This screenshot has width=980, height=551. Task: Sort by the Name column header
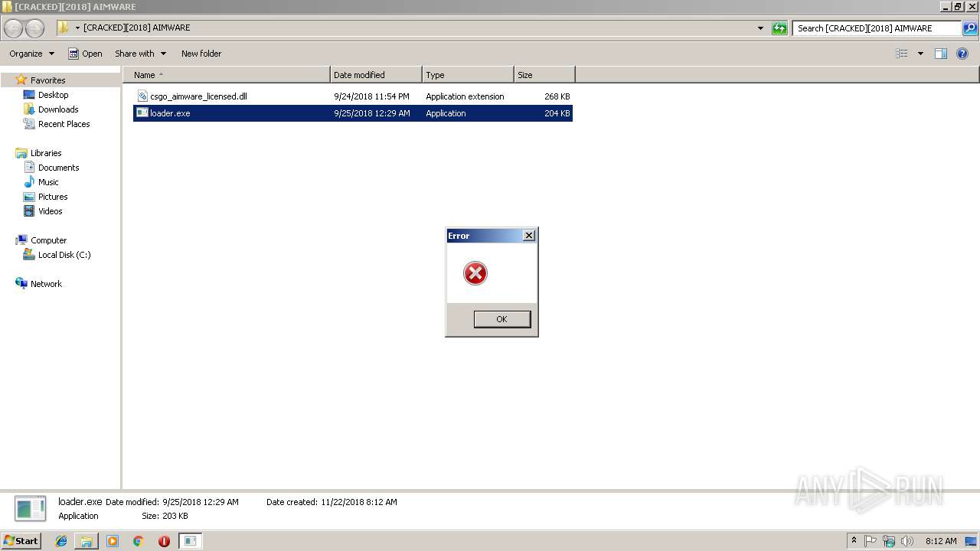(227, 75)
